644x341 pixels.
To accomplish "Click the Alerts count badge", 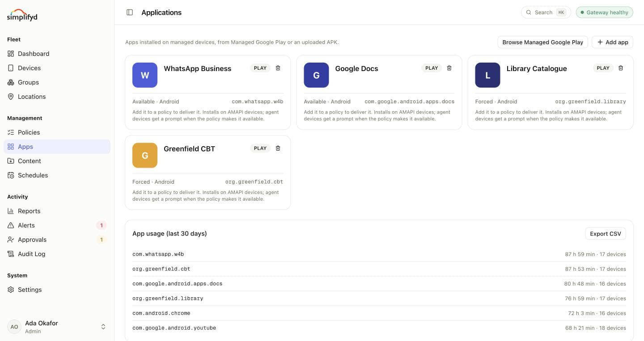I will [x=102, y=225].
